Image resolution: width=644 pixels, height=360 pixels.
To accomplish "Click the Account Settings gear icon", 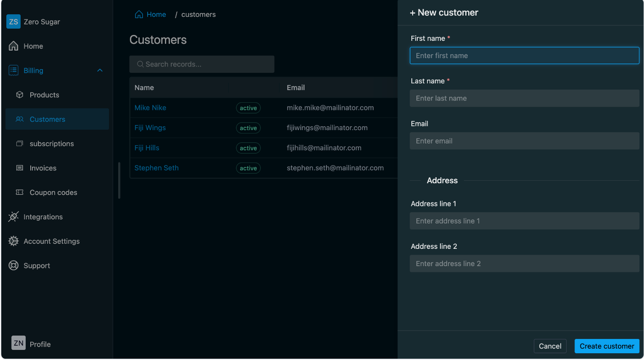I will [x=13, y=241].
